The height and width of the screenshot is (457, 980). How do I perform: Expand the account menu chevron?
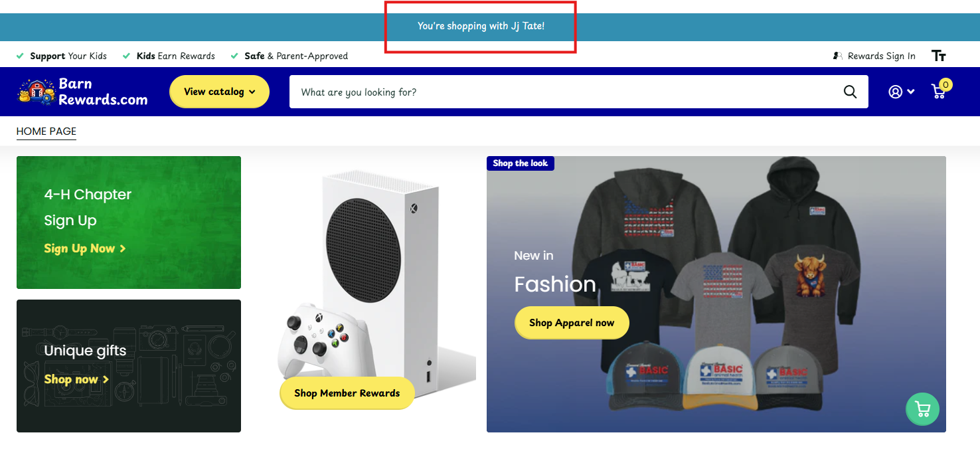911,92
